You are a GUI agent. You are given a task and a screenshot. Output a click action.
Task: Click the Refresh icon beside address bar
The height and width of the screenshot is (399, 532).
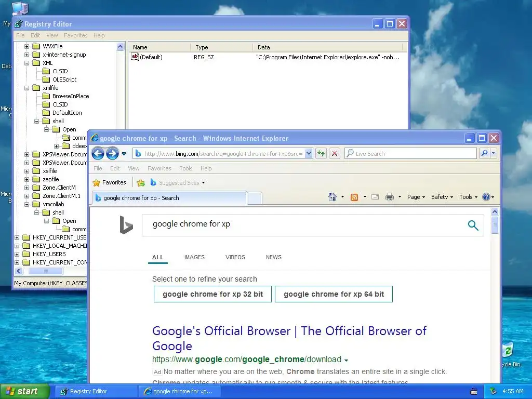[x=321, y=153]
